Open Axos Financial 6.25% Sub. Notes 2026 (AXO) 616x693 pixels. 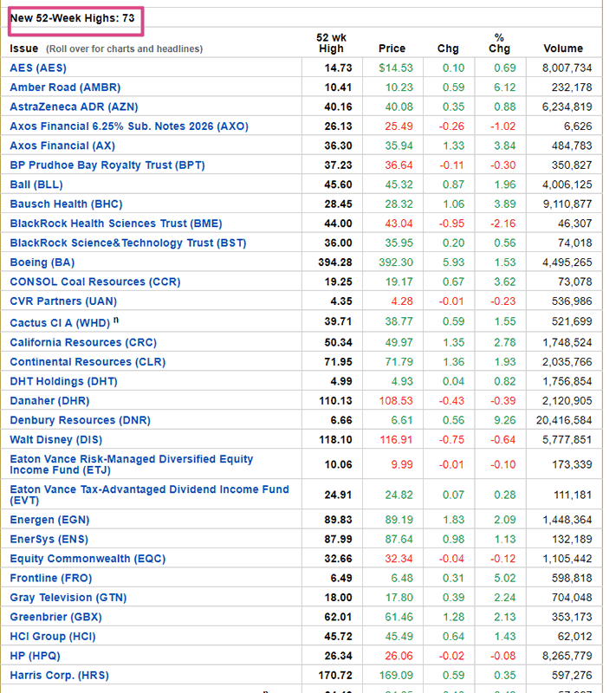coord(129,126)
